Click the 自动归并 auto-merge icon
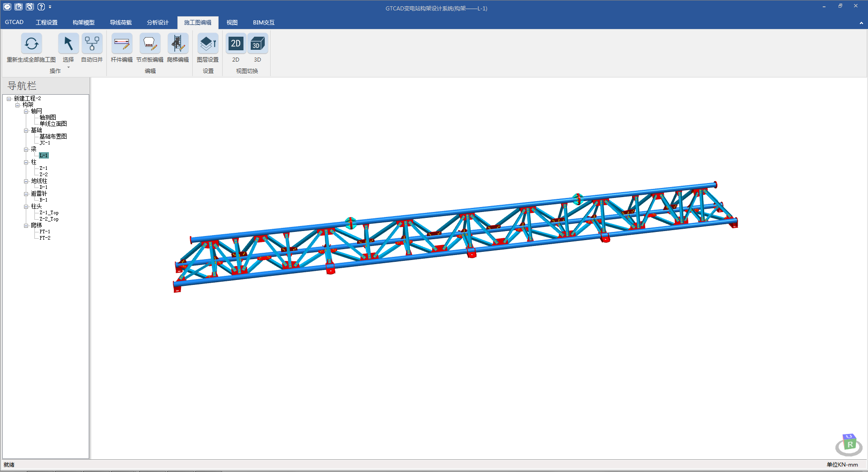Viewport: 868px width, 472px height. click(x=92, y=44)
